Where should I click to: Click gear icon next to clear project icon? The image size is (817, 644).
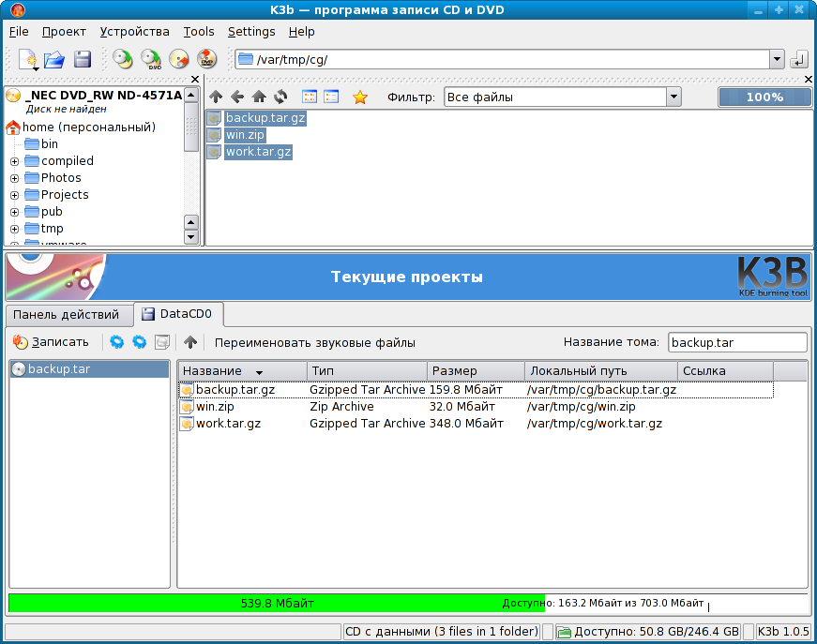pyautogui.click(x=139, y=342)
